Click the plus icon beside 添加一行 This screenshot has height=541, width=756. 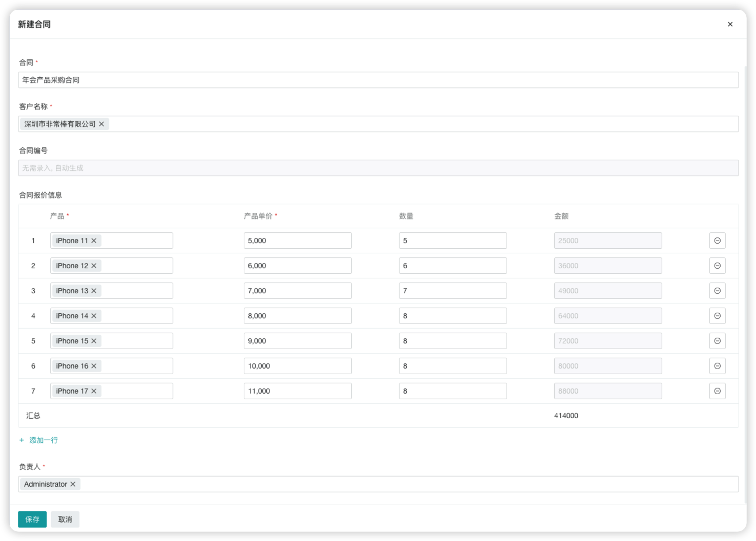(x=22, y=440)
